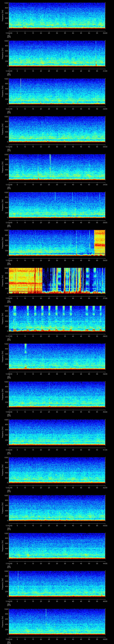114x644 pixels.
Task: Click the spectrogram panel starting at 13:29:00
Action: tap(57, 16)
